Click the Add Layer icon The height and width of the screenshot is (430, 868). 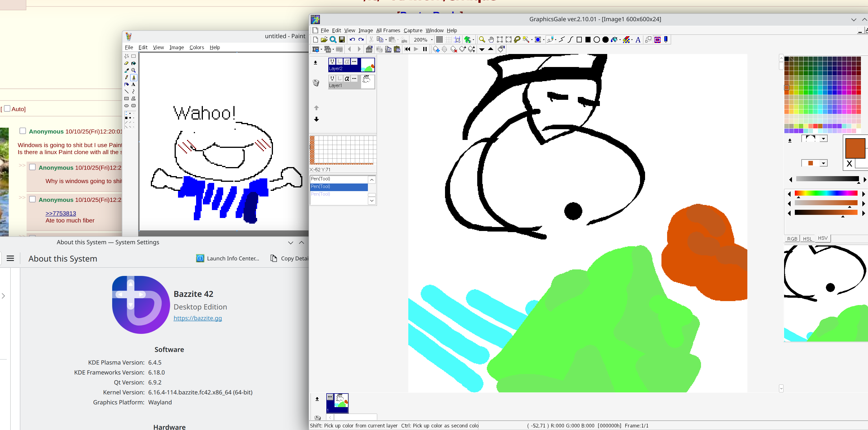[x=315, y=62]
